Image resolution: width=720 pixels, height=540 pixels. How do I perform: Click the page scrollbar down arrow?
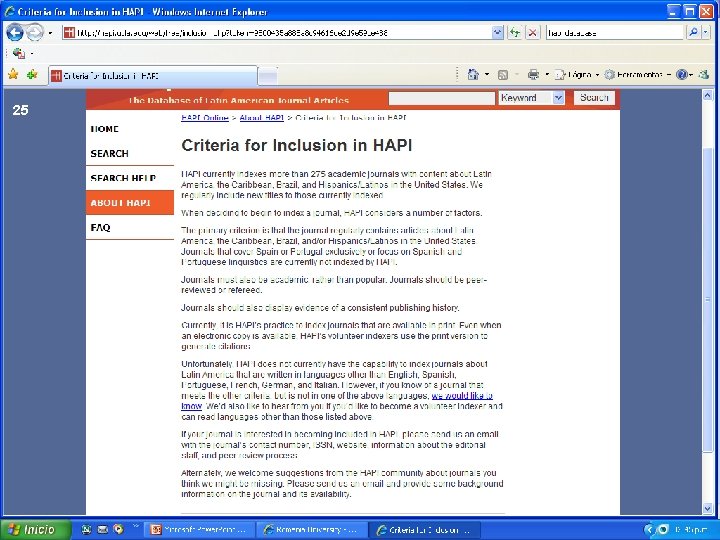(x=707, y=508)
